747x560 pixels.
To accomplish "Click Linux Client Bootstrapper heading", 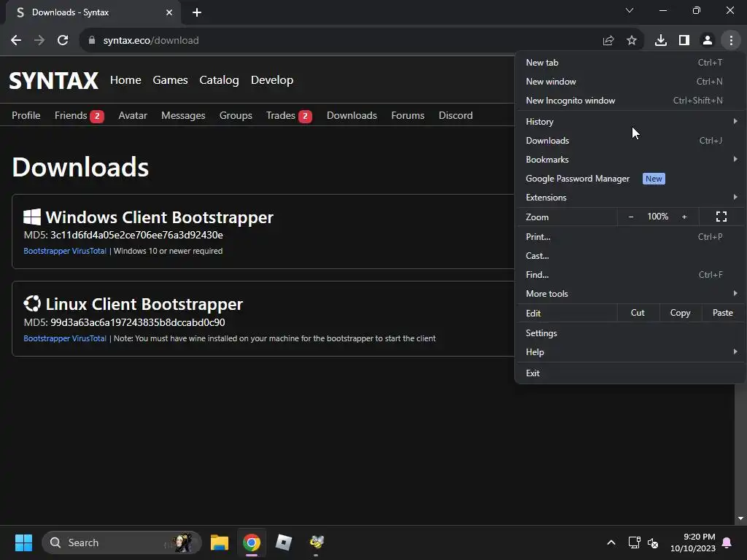I will pyautogui.click(x=144, y=304).
